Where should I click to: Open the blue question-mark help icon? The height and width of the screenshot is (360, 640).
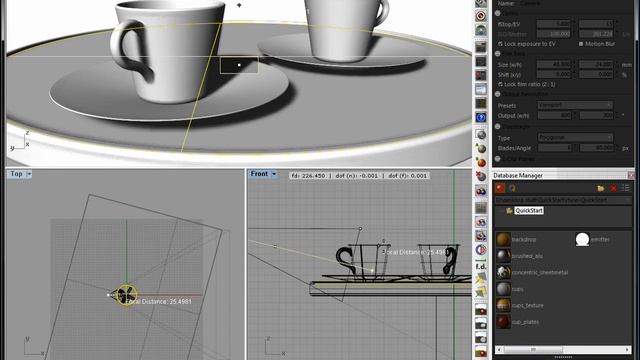tap(481, 118)
